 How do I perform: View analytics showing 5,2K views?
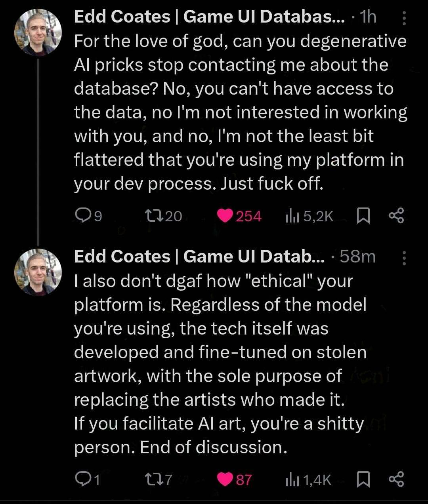292,216
